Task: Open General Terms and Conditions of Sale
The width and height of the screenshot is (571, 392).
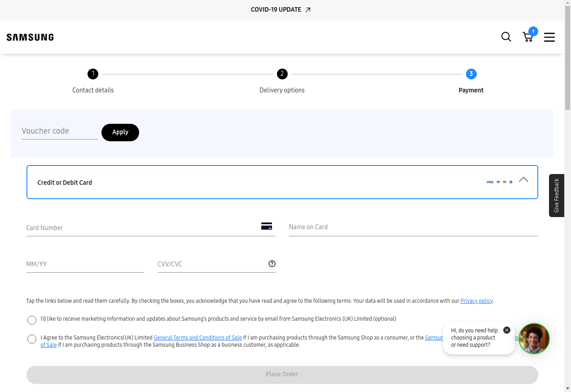Action: [198, 338]
